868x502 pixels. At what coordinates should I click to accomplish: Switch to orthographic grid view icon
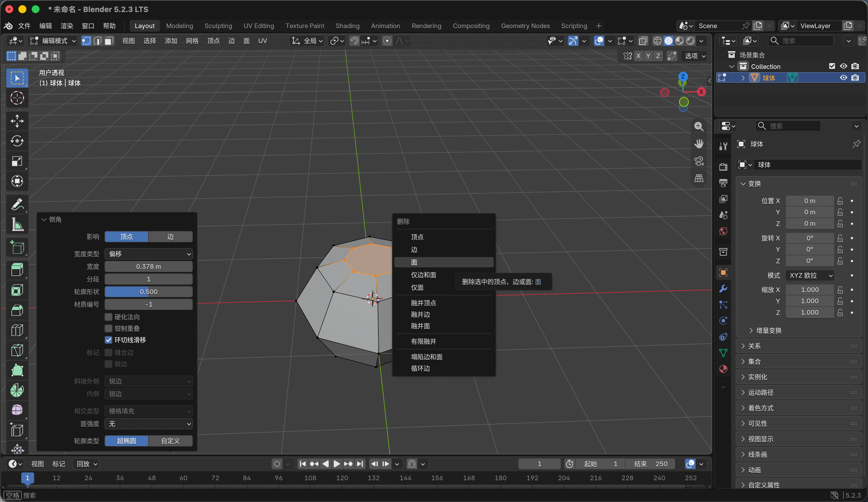tap(699, 178)
